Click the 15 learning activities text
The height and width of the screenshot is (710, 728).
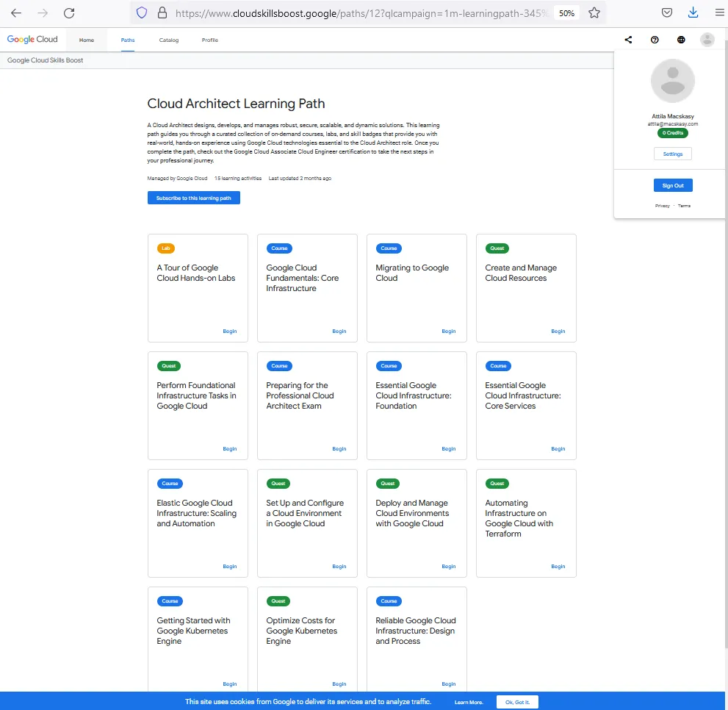[x=238, y=179]
